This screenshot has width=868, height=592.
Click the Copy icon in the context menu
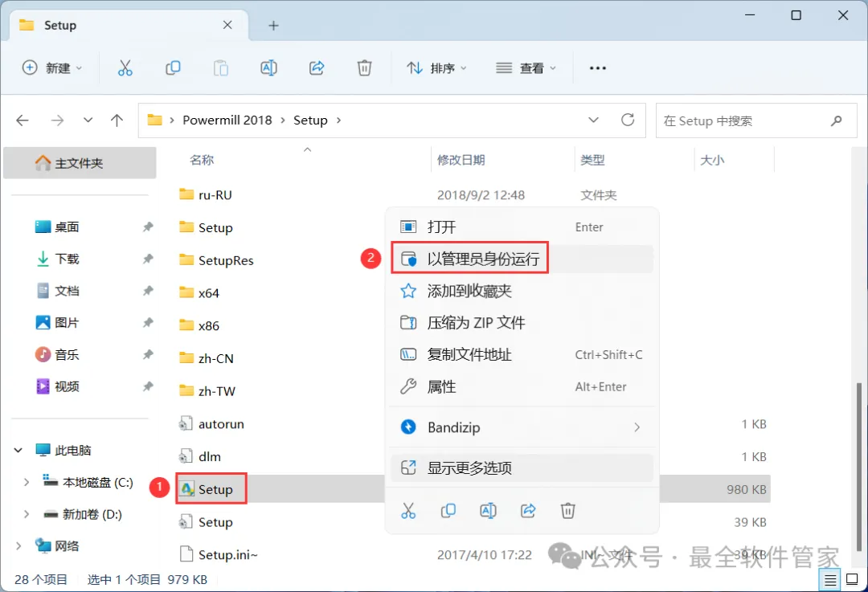(x=448, y=510)
